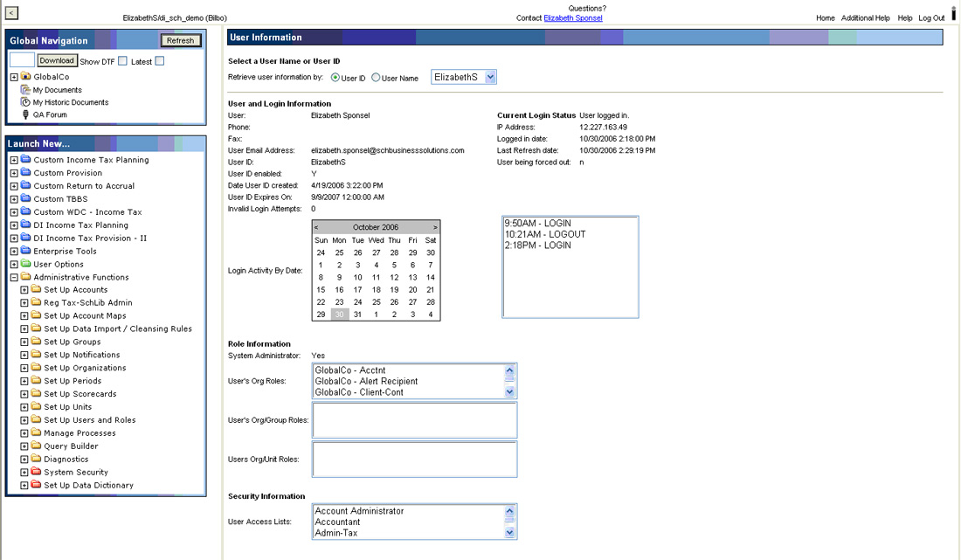Image resolution: width=961 pixels, height=560 pixels.
Task: Select the 2:18PM - LOGIN activity entry
Action: click(x=537, y=245)
